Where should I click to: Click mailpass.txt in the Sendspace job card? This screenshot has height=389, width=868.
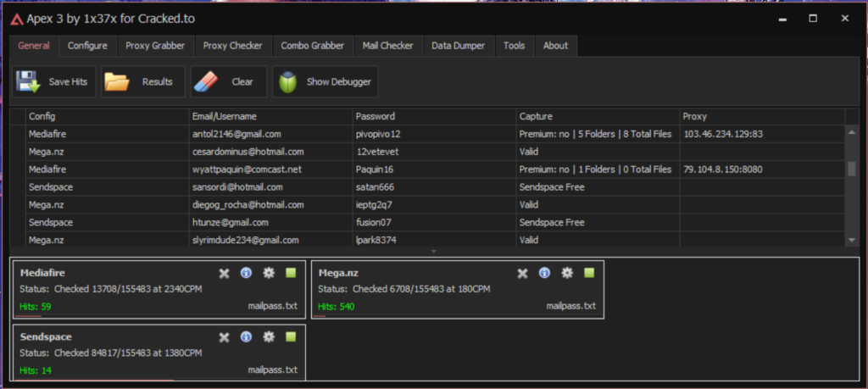coord(272,370)
